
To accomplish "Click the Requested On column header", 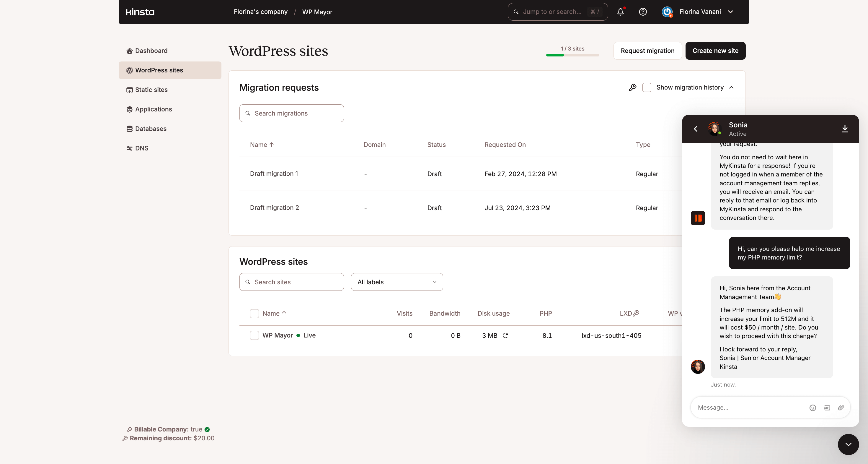I will [x=505, y=145].
